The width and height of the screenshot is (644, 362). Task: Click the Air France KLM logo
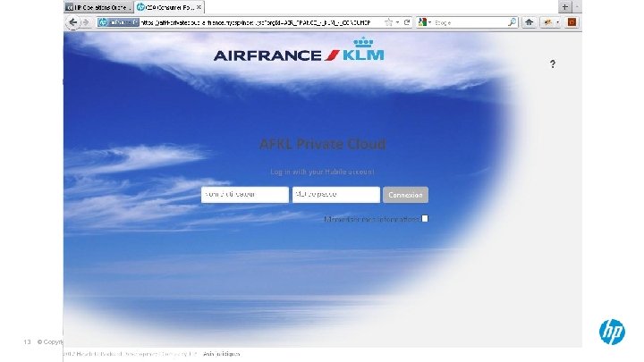(299, 50)
